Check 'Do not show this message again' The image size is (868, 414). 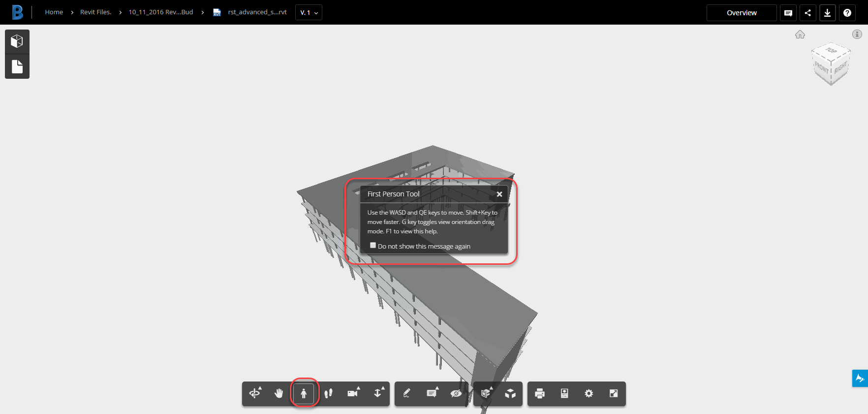(373, 245)
